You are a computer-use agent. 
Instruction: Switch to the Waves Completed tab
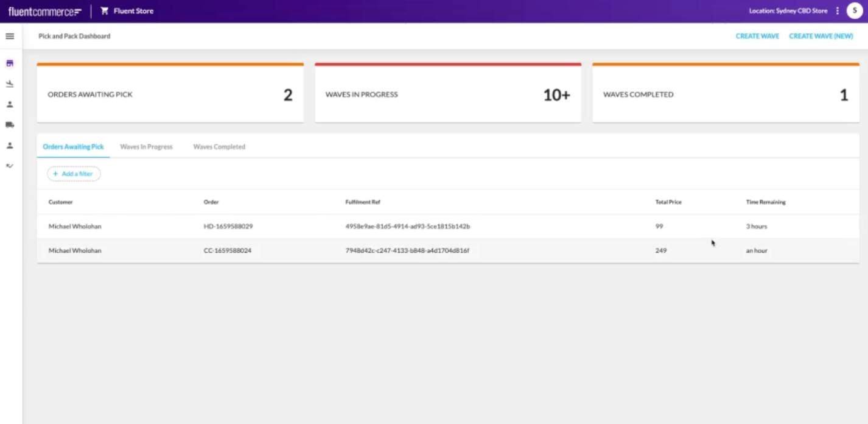(219, 147)
